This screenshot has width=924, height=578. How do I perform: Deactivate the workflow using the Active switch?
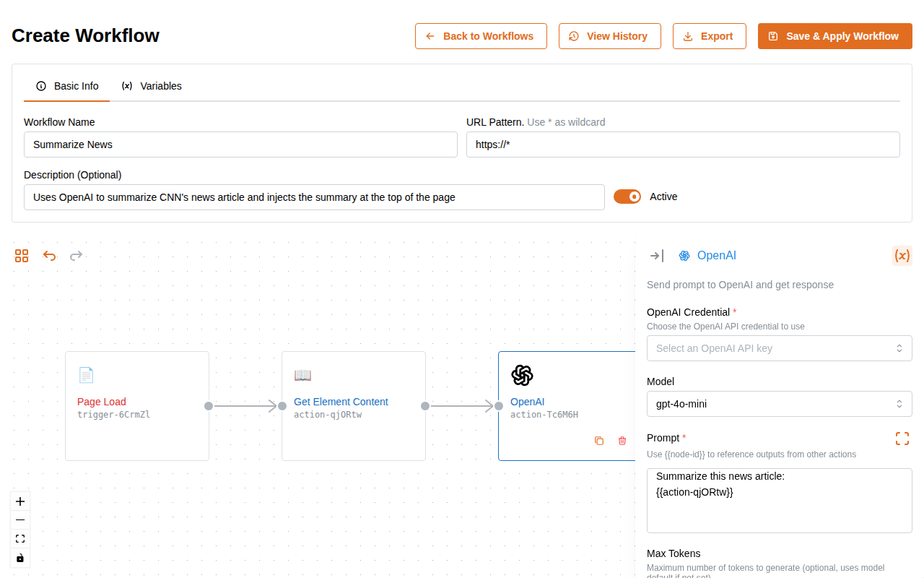pyautogui.click(x=627, y=196)
